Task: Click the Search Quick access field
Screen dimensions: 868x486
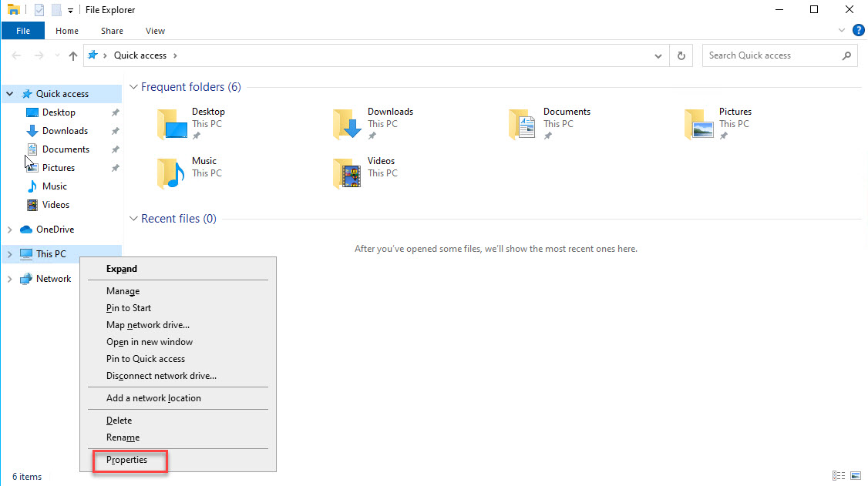Action: (x=771, y=55)
